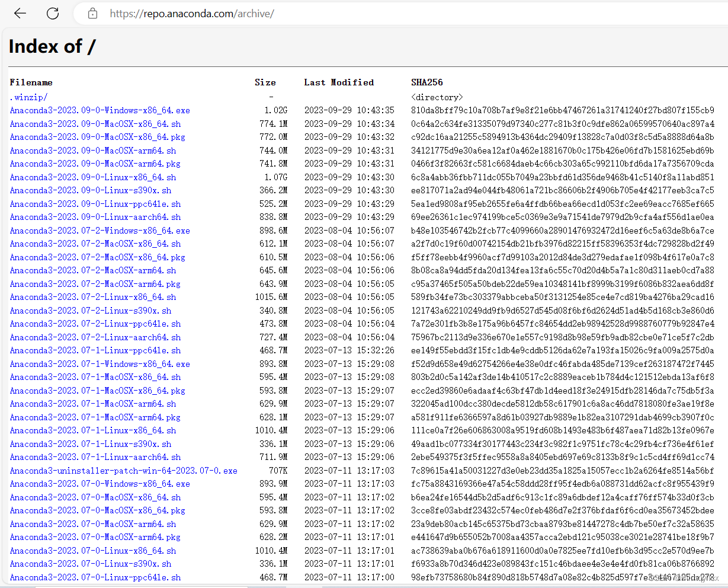Download Anaconda3-2023.09-0-Windows-x86_64.exe

click(100, 110)
